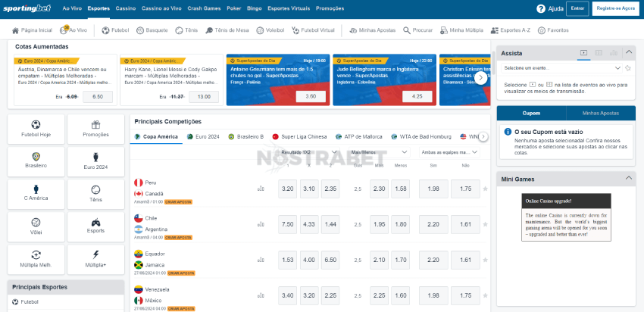Viewport: 644px width, 312px height.
Task: Go to Página Inicial home icon
Action: (x=16, y=30)
